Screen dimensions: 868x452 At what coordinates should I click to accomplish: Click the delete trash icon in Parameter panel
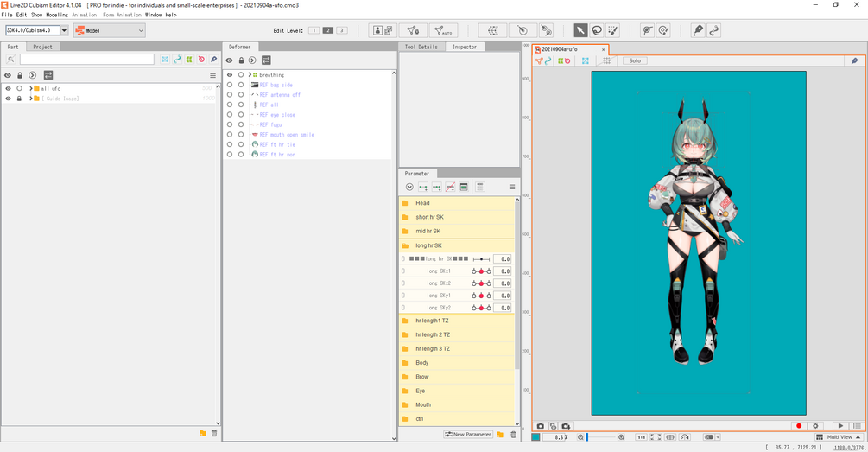pos(513,434)
